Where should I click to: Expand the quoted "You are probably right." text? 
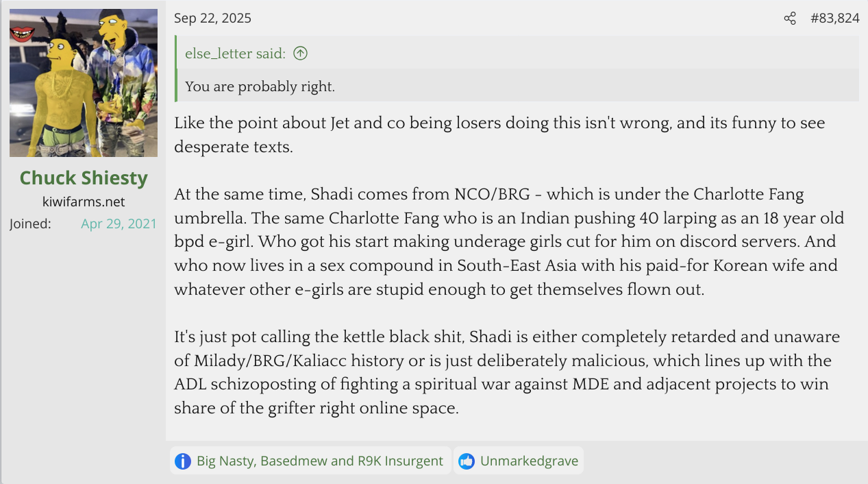click(x=260, y=86)
